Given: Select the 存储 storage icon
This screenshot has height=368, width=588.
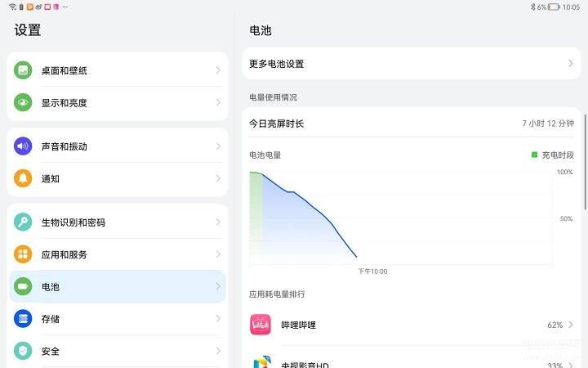Looking at the screenshot, I should tap(23, 319).
